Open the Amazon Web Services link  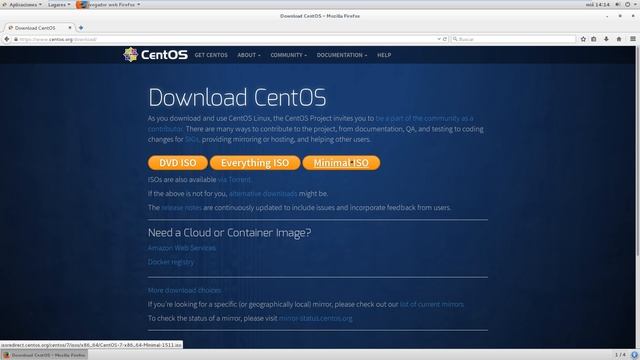tap(182, 248)
